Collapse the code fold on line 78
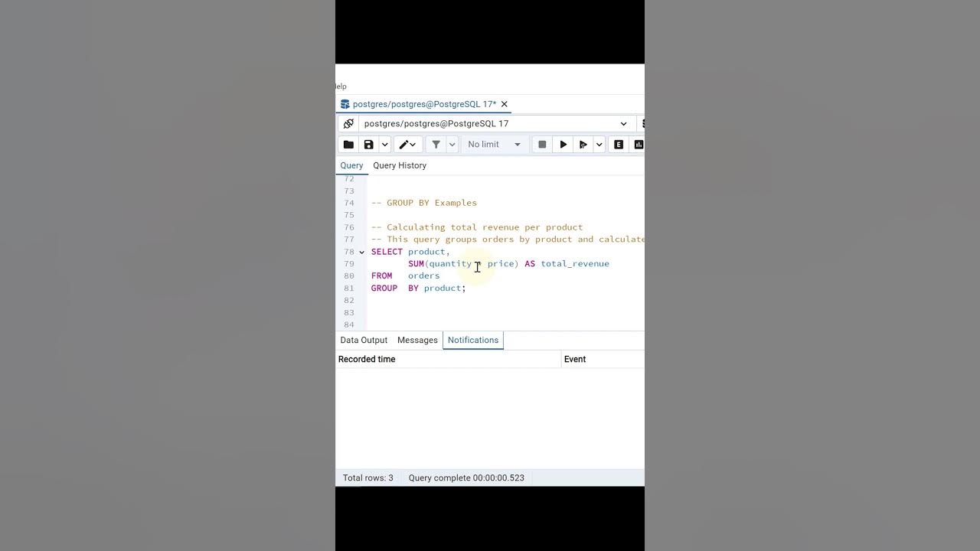Viewport: 980px width, 551px height. pos(361,252)
